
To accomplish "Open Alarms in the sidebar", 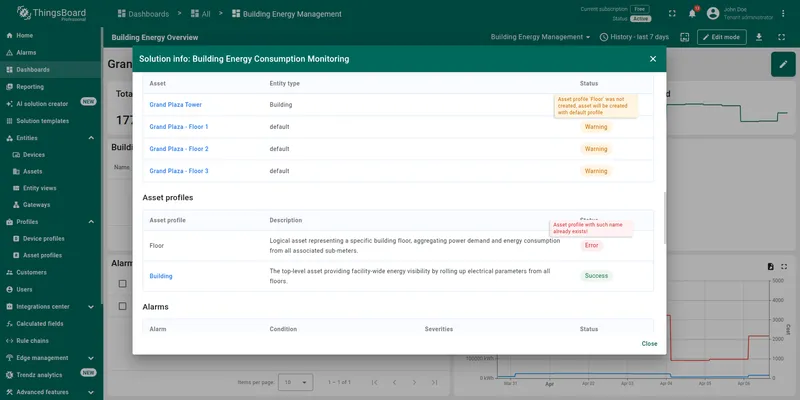I will click(x=51, y=53).
